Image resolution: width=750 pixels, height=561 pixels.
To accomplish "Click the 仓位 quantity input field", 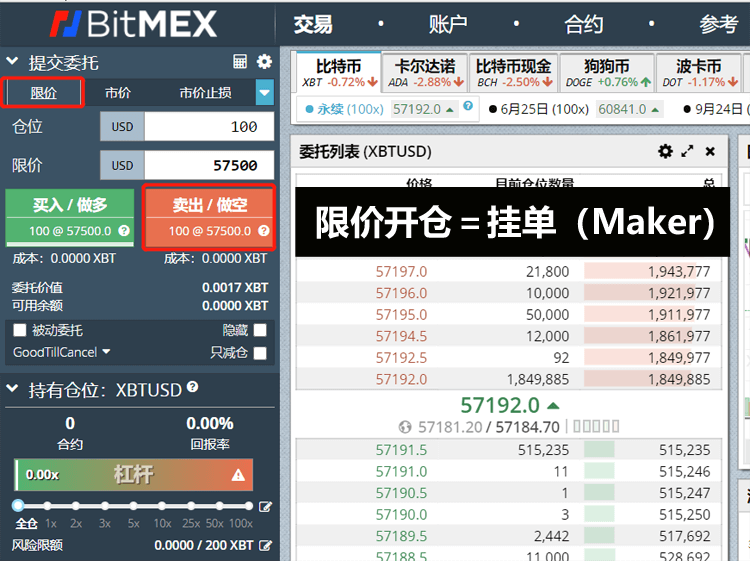I will click(209, 126).
